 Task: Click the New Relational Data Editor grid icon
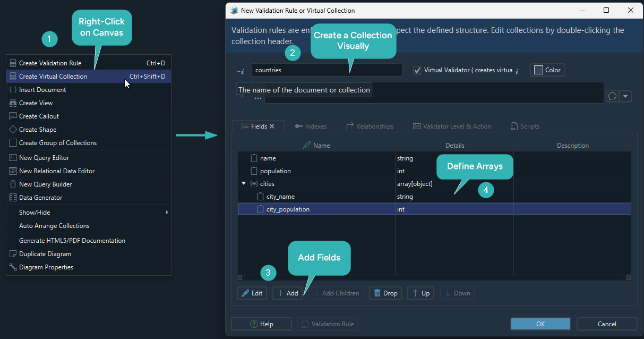[x=13, y=171]
